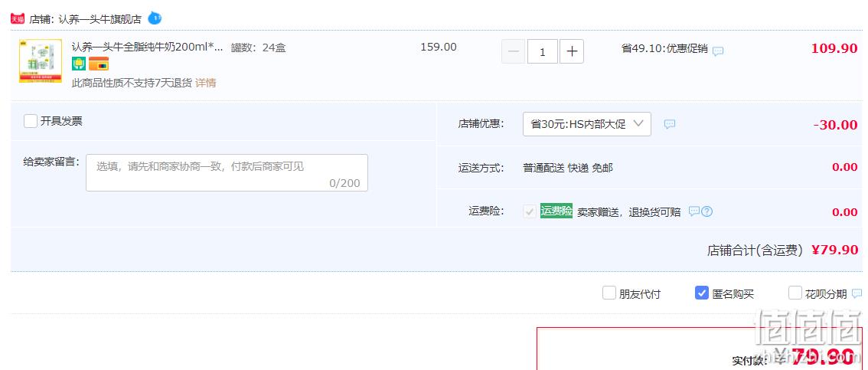This screenshot has height=370, width=868.
Task: Decrease quantity with the minus button
Action: point(513,51)
